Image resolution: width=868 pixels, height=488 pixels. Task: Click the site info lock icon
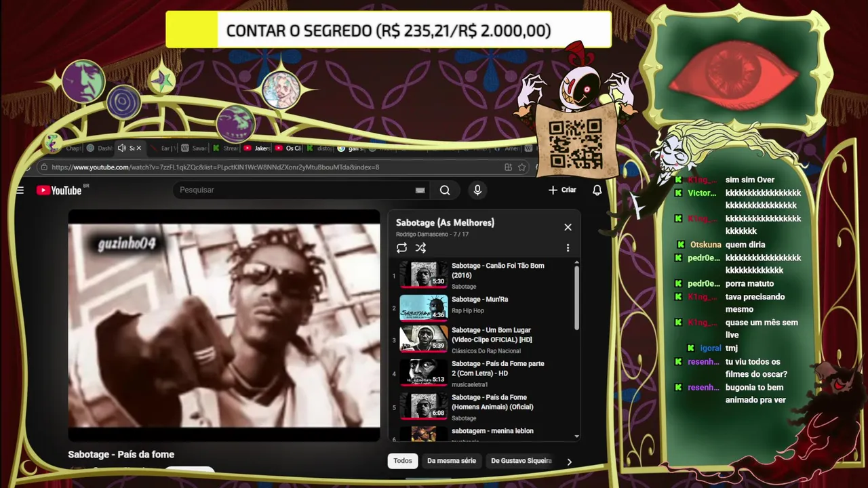coord(43,167)
